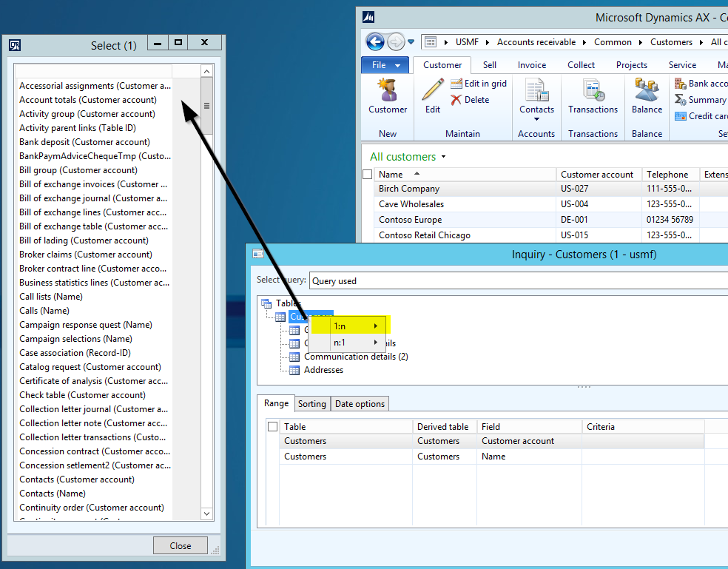The height and width of the screenshot is (569, 728).
Task: Click the New Customer ribbon icon
Action: point(388,92)
